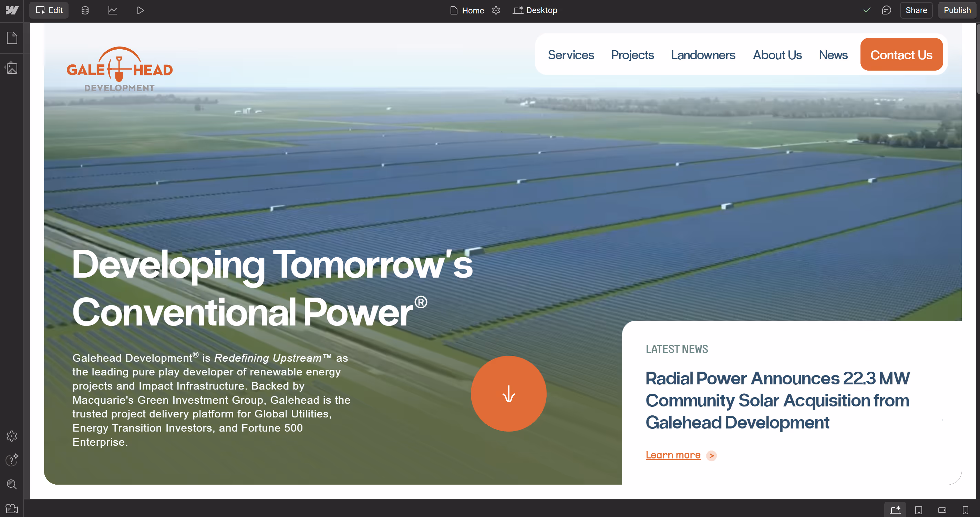Image resolution: width=980 pixels, height=517 pixels.
Task: Open the Pages panel in sidebar
Action: 12,38
